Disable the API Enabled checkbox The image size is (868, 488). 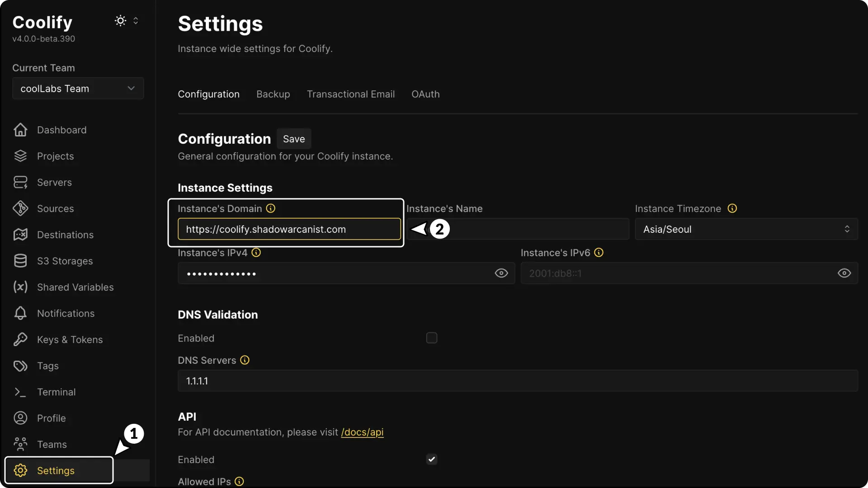coord(431,460)
